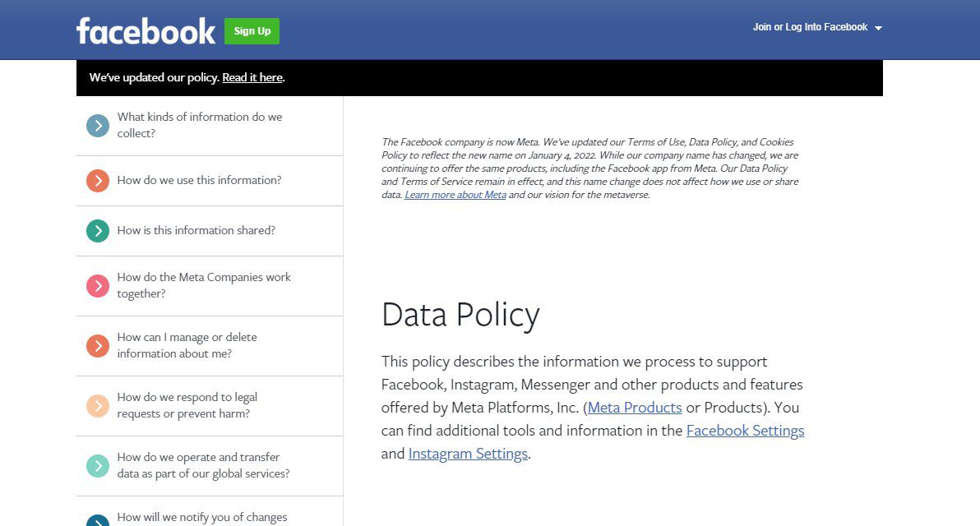Select 'How is this information shared?' section

[196, 231]
